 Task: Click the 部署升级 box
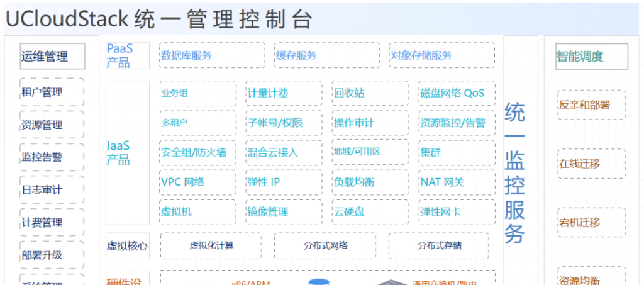(52, 255)
